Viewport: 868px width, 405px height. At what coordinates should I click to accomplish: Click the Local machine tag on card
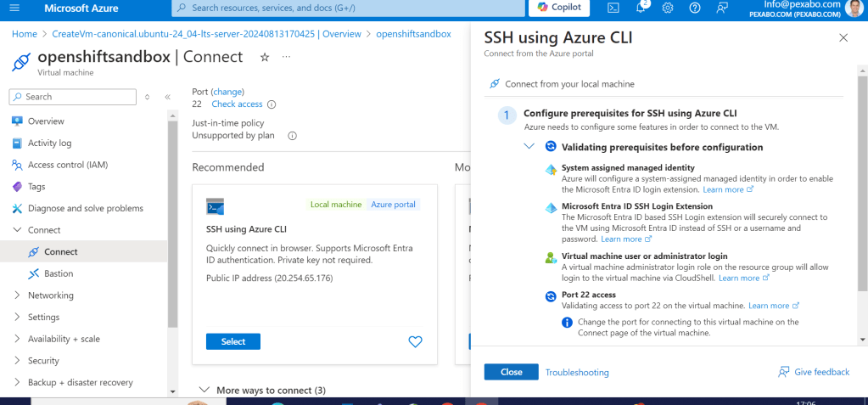[x=336, y=205]
